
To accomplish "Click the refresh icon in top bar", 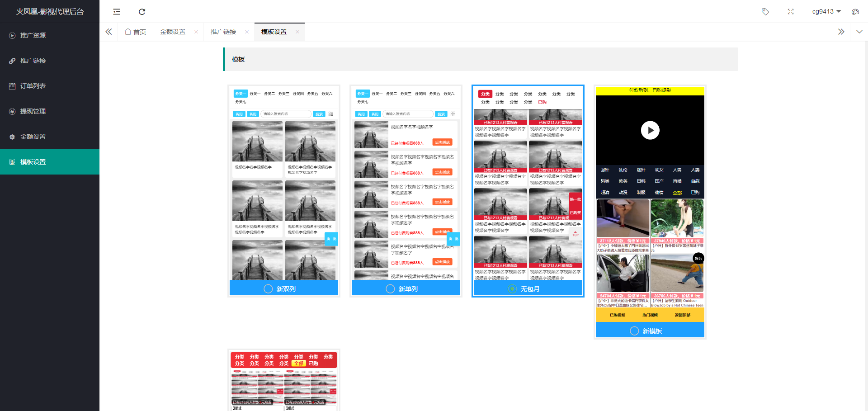I will pyautogui.click(x=142, y=12).
